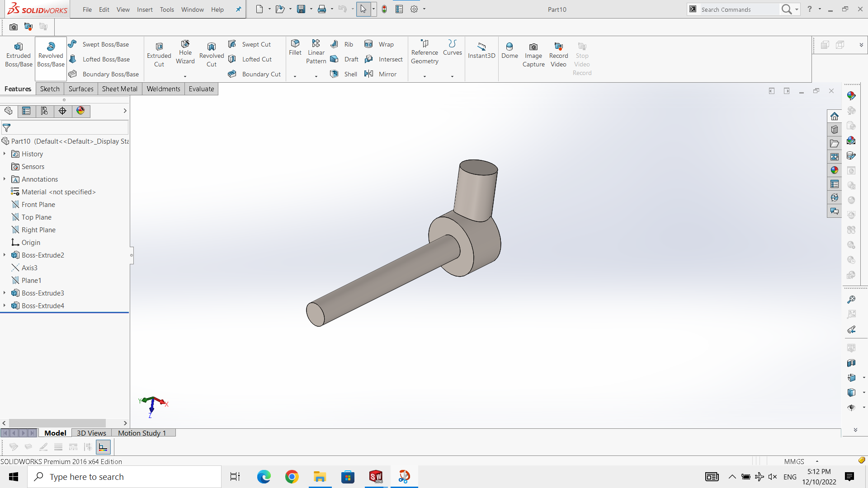The height and width of the screenshot is (488, 868).
Task: Select Axis3 in feature tree
Action: [29, 268]
